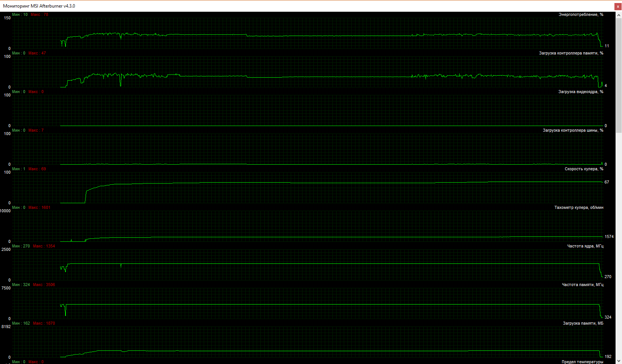622x364 pixels.
Task: Select the 'Скорость кулера, %' graph label
Action: [x=584, y=169]
